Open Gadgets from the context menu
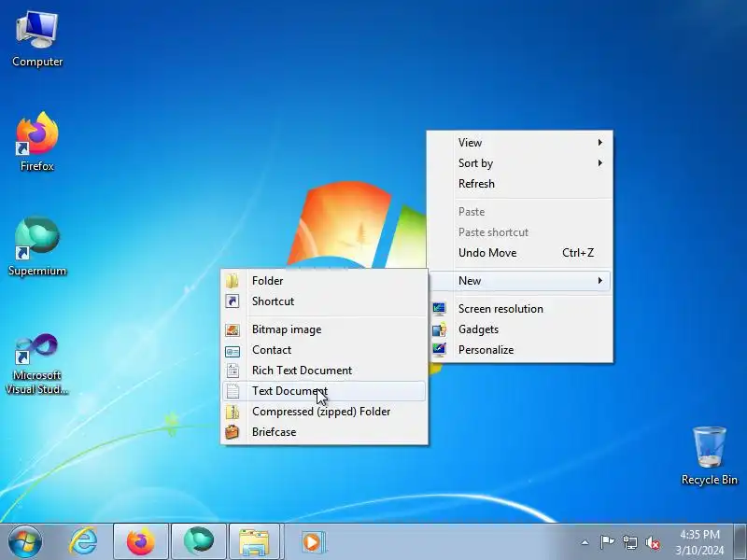The image size is (747, 560). click(x=520, y=329)
